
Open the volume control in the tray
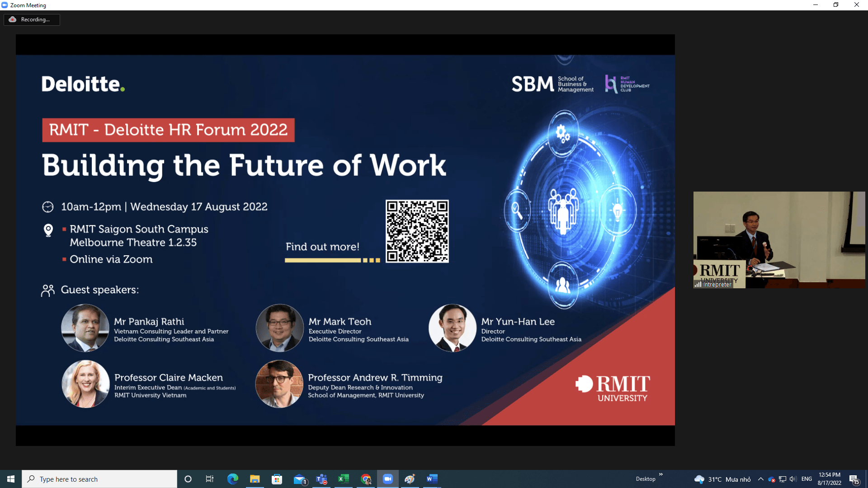(x=793, y=479)
